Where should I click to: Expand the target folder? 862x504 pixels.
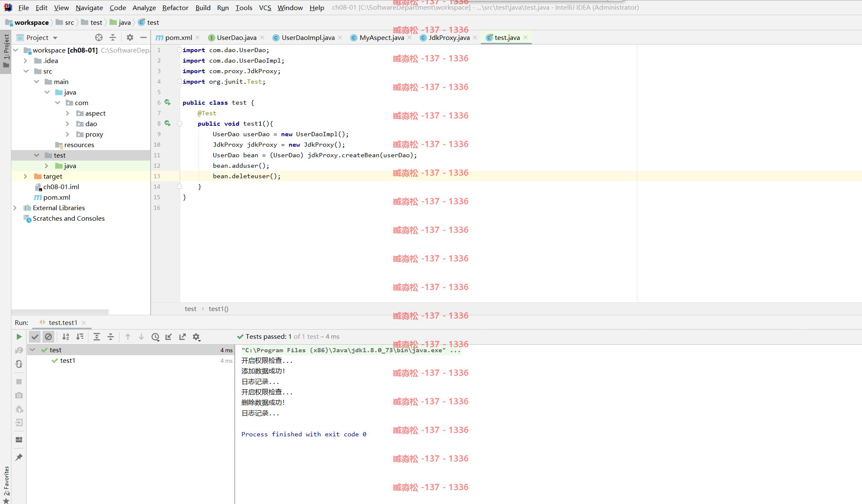click(x=26, y=176)
